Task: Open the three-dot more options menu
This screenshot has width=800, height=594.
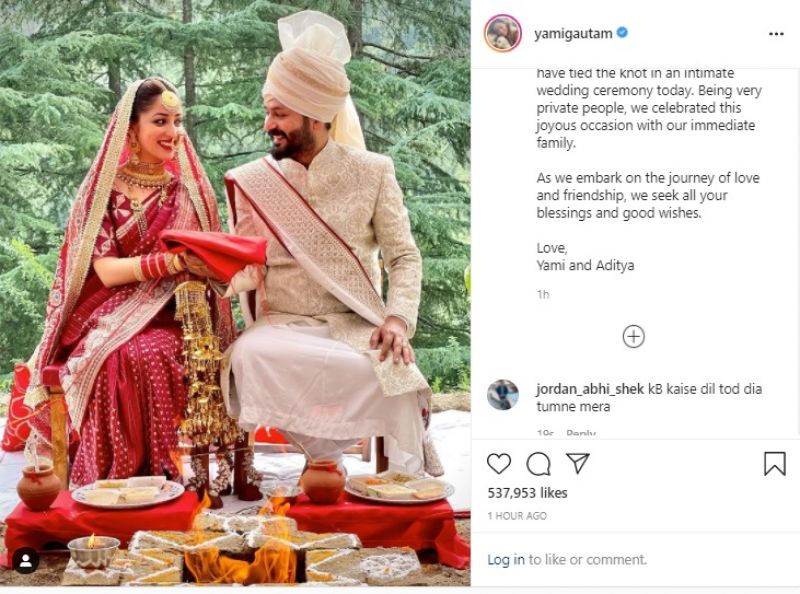Action: (x=776, y=34)
